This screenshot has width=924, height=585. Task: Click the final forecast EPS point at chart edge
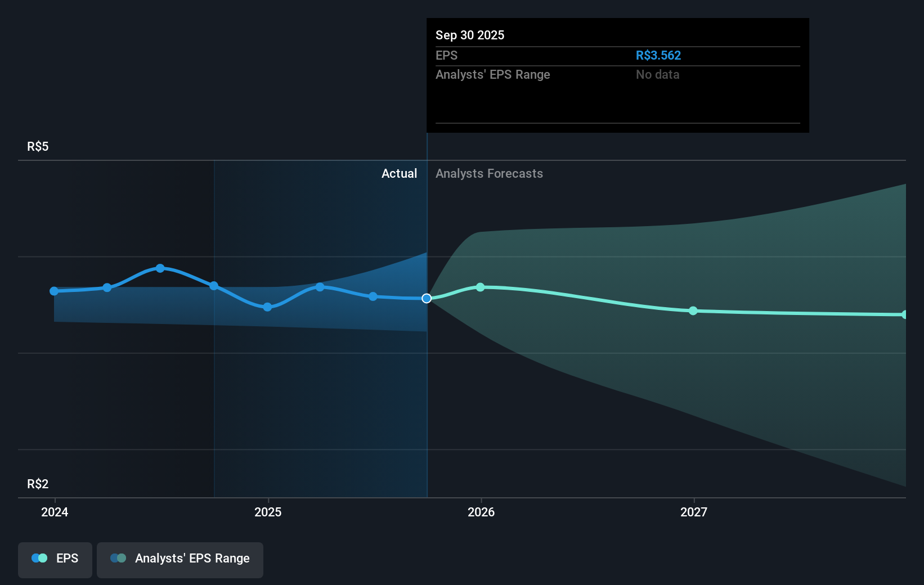(904, 314)
